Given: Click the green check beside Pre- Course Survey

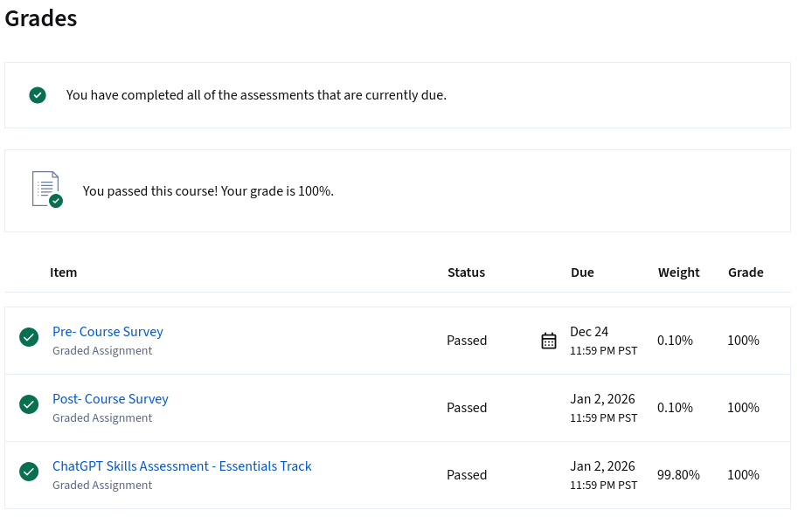Looking at the screenshot, I should point(29,337).
